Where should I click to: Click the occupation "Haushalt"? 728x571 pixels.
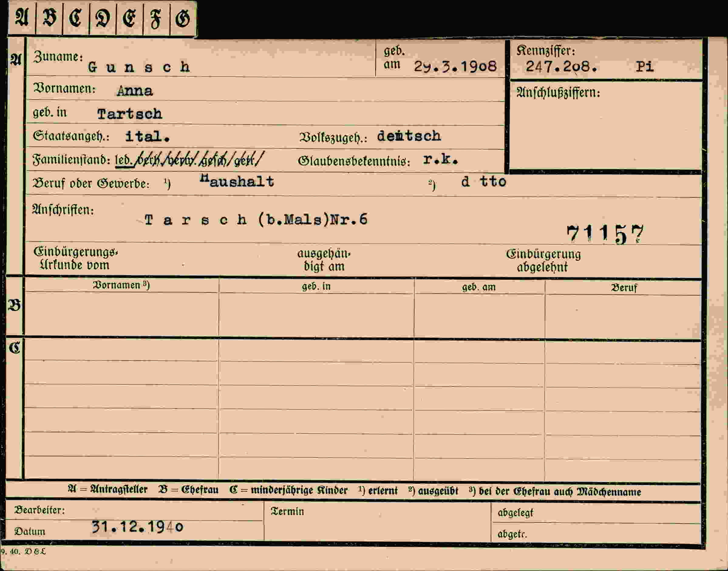pos(237,181)
